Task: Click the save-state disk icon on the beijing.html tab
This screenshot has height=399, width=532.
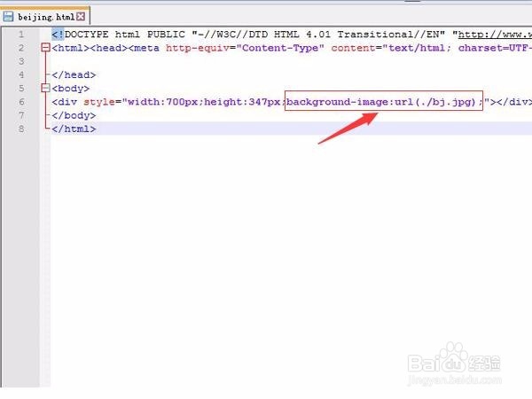Action: pos(8,16)
